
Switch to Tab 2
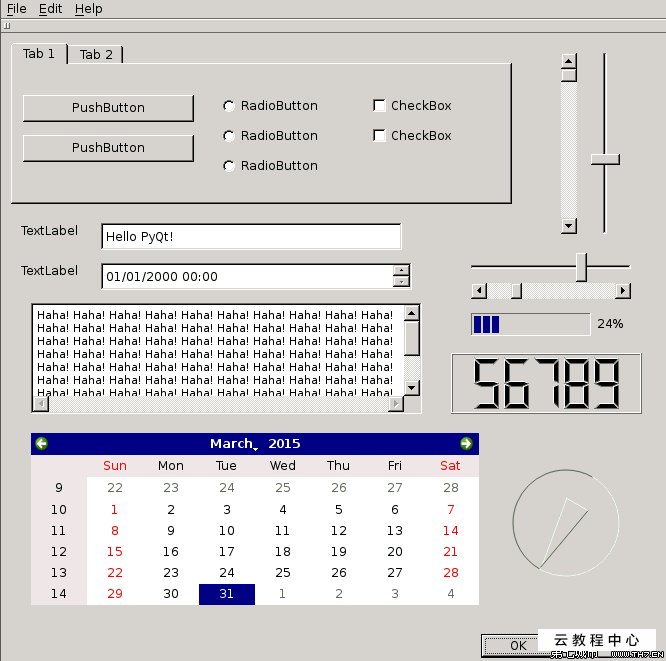96,55
